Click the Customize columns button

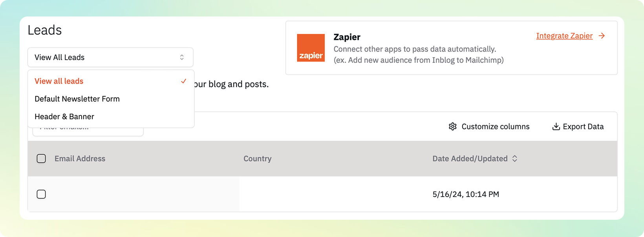coord(489,126)
